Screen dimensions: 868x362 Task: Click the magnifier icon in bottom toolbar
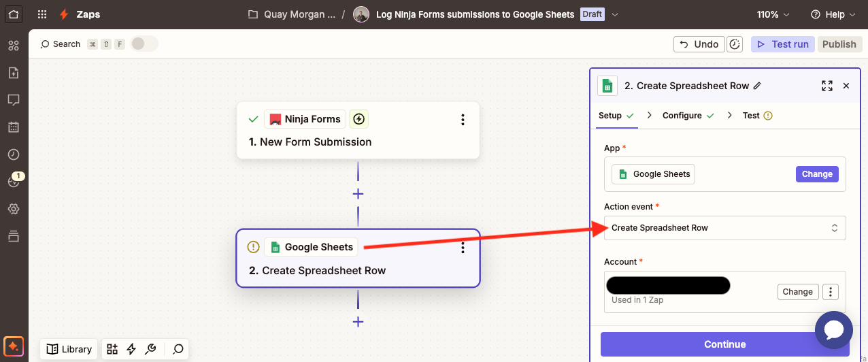[178, 349]
